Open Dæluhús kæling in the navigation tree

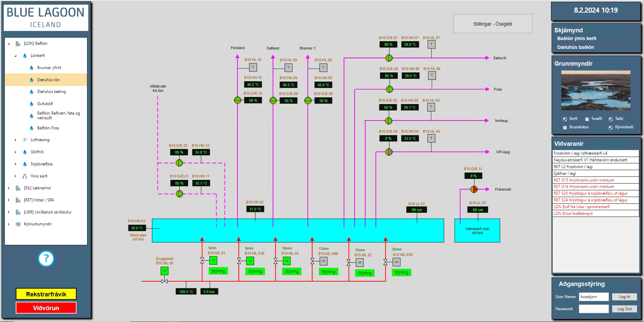[51, 92]
